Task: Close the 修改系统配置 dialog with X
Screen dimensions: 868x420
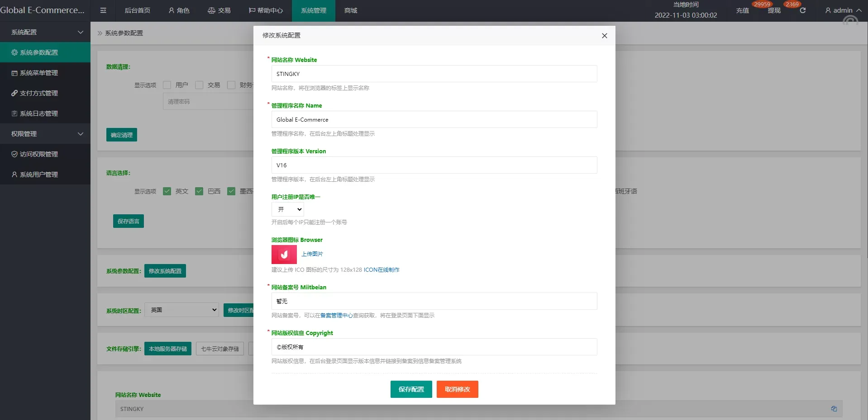Action: point(604,36)
